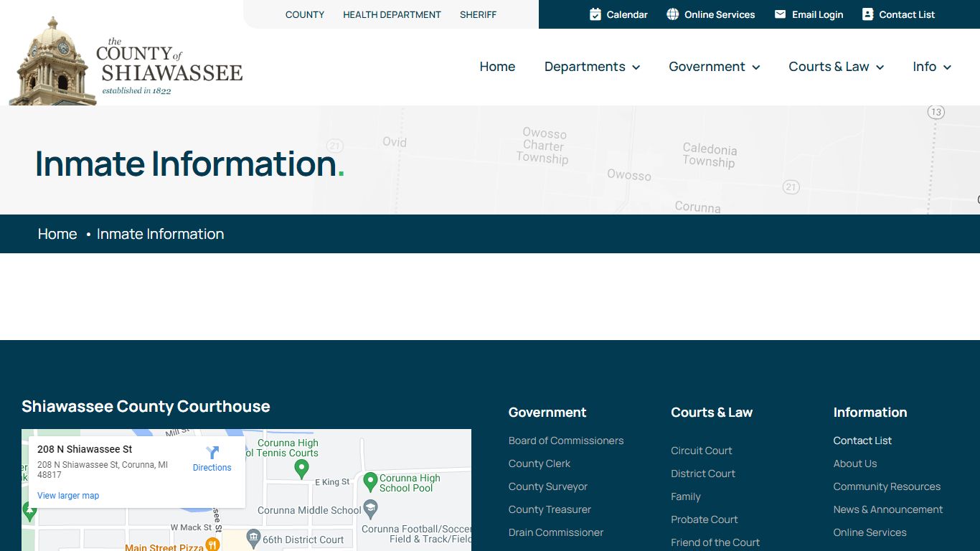Viewport: 980px width, 551px height.
Task: Open Online Services in top bar
Action: (x=710, y=14)
